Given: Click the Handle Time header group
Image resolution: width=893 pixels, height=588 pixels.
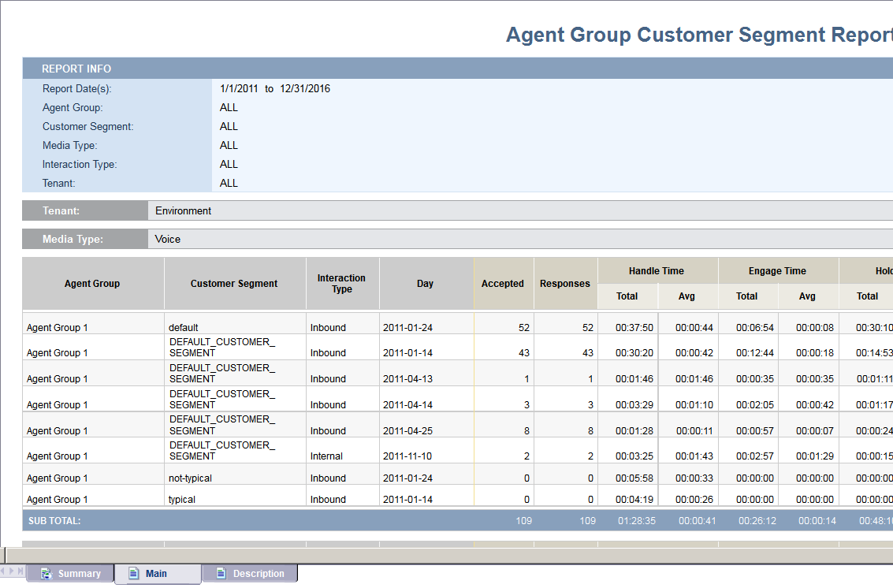Looking at the screenshot, I should pyautogui.click(x=657, y=271).
